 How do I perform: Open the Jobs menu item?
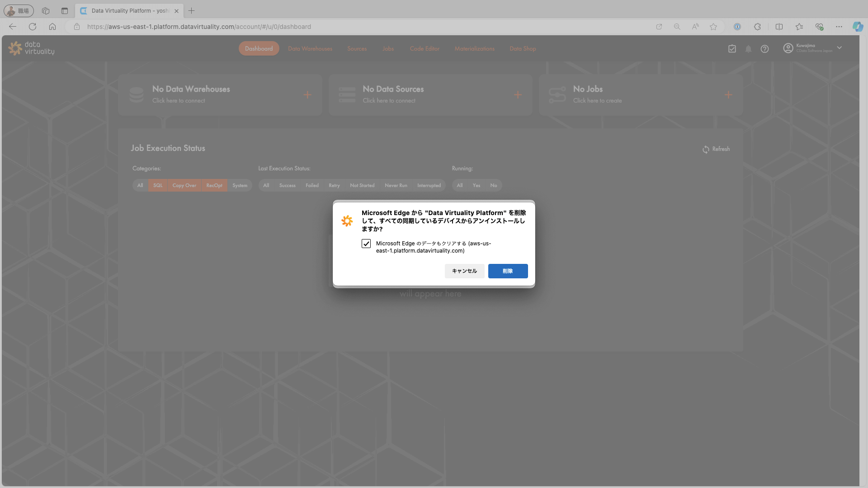click(388, 49)
